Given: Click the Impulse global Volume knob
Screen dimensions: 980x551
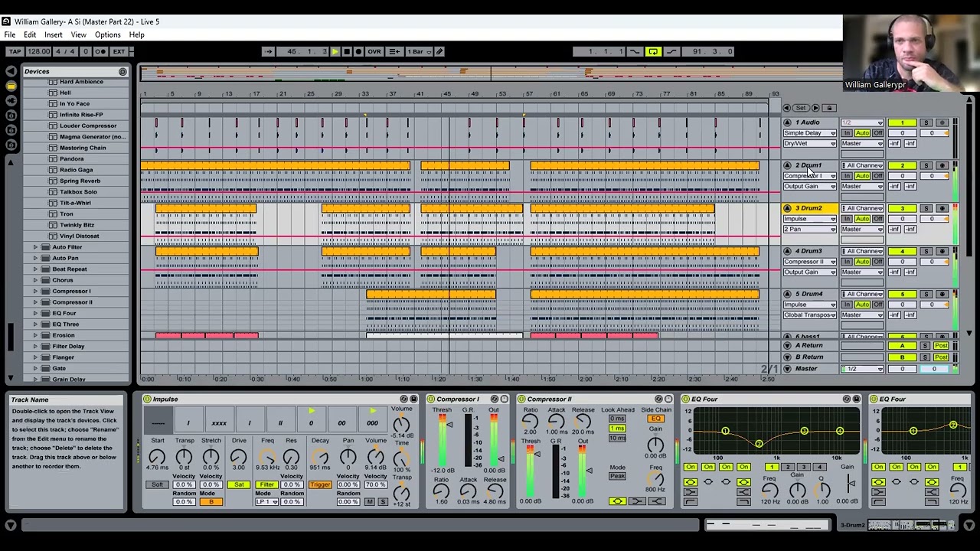Looking at the screenshot, I should [x=401, y=424].
